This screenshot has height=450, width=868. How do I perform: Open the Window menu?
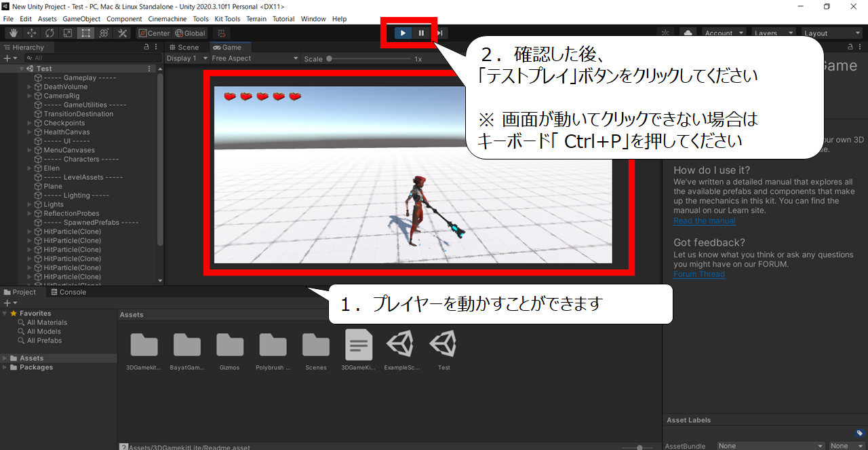[x=313, y=19]
